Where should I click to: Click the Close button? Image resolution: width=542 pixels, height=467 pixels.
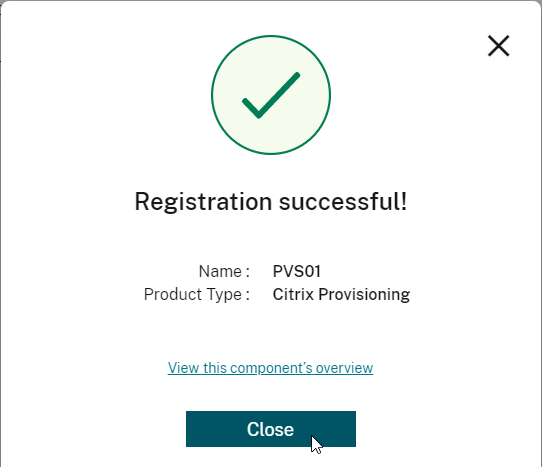point(271,429)
